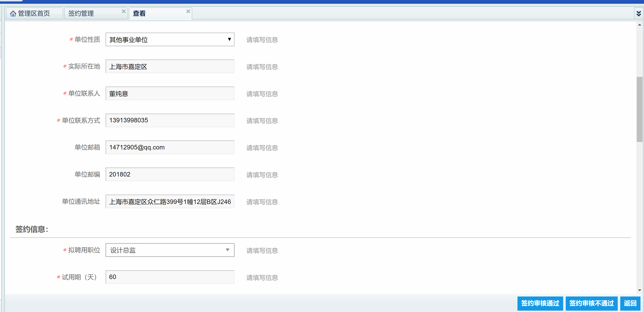The image size is (644, 312).
Task: Click the 实际所在地 input field
Action: 170,66
